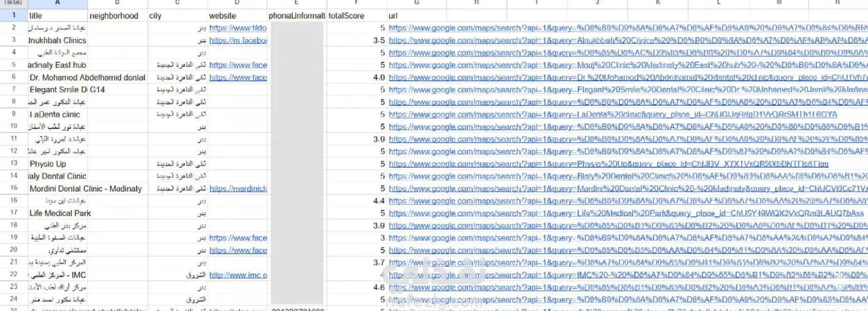
Task: Open the mardini website link in row 15
Action: [238, 188]
